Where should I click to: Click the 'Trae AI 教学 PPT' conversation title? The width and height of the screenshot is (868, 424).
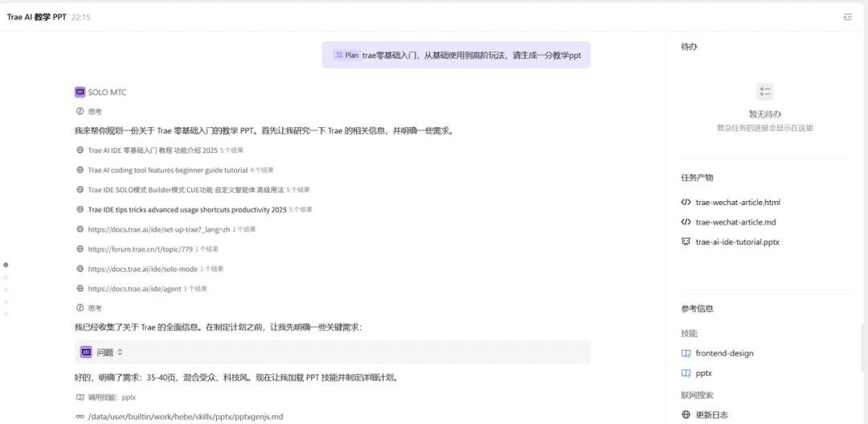36,17
